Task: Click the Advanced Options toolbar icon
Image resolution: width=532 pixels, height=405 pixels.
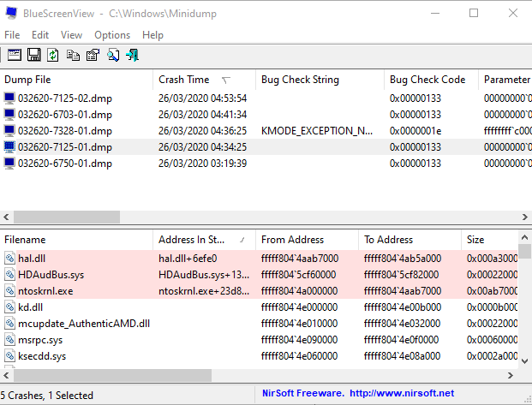Action: click(15, 55)
